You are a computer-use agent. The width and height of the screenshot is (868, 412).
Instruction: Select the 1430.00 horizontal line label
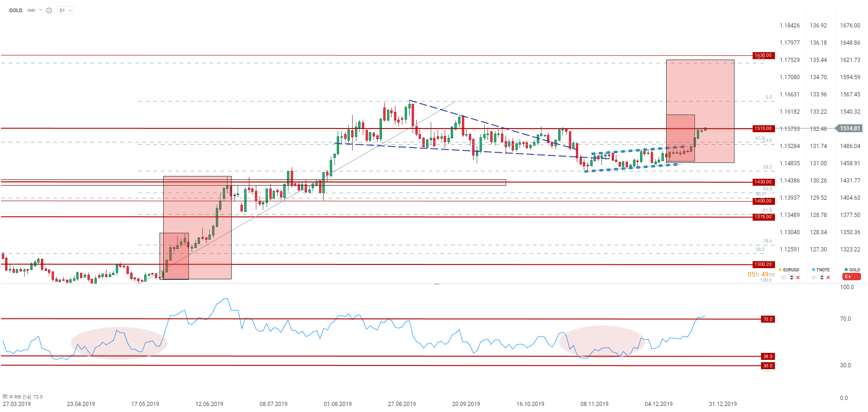click(x=763, y=182)
